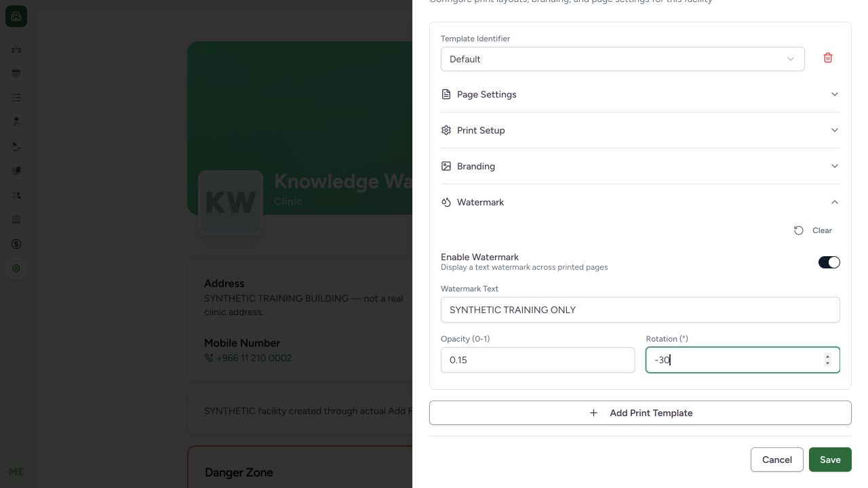The height and width of the screenshot is (488, 868).
Task: Click the Opacity (0-1) label
Action: [465, 339]
